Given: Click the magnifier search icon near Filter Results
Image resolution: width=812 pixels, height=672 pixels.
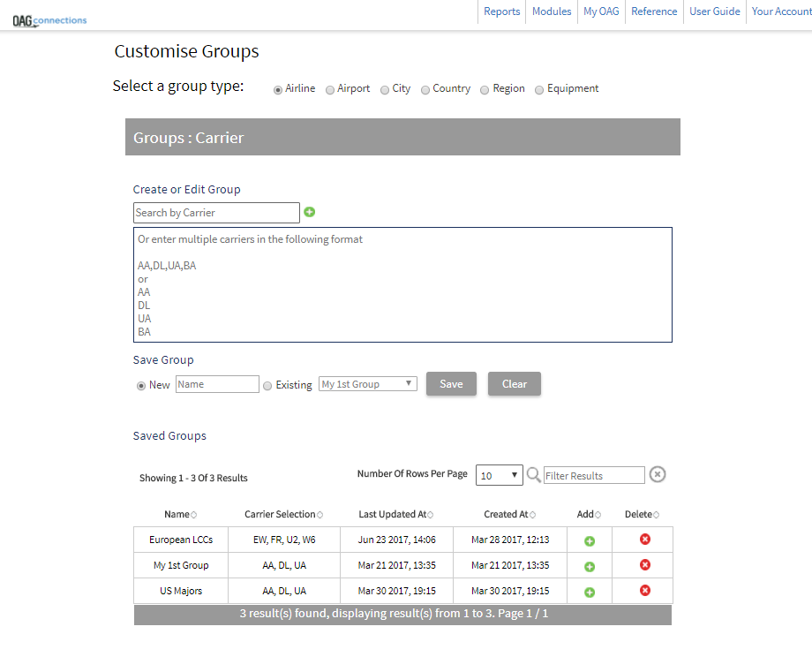Looking at the screenshot, I should 533,474.
